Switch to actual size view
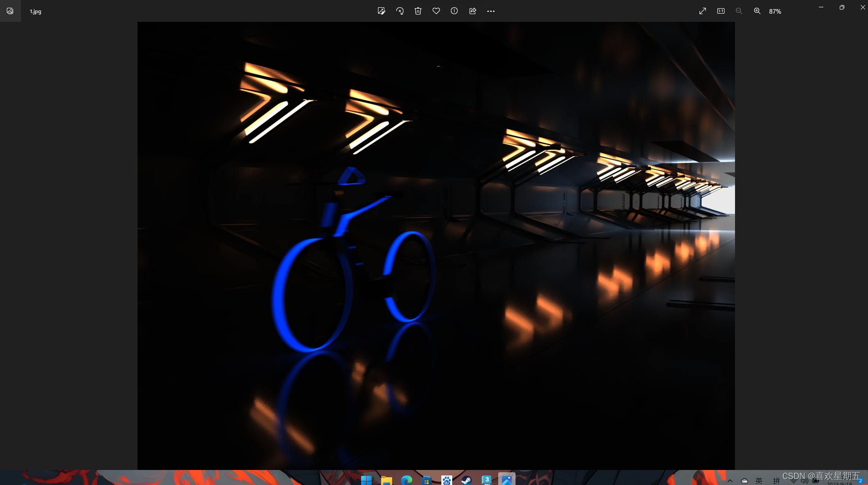The width and height of the screenshot is (868, 485). point(721,11)
